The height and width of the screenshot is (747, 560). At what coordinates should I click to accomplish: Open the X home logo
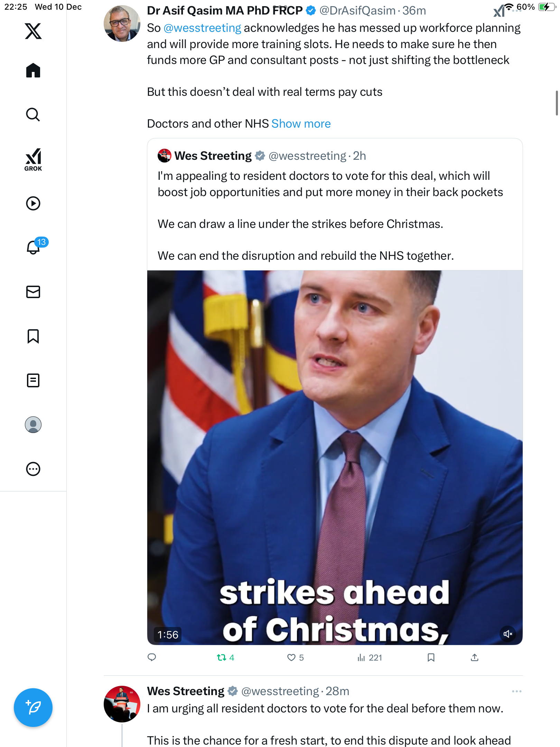(33, 31)
